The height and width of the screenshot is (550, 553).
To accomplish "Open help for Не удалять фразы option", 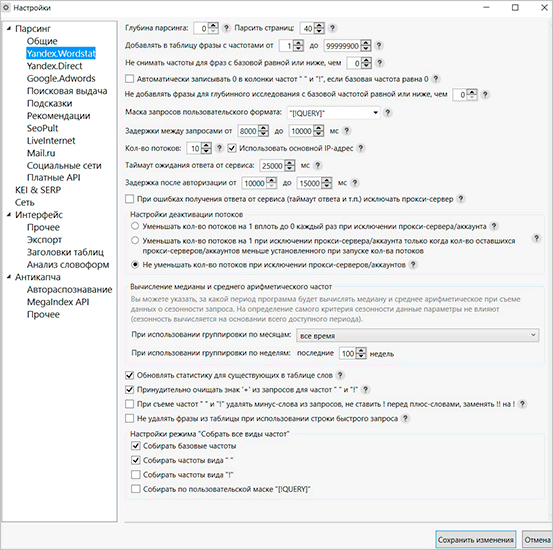I will (x=405, y=418).
